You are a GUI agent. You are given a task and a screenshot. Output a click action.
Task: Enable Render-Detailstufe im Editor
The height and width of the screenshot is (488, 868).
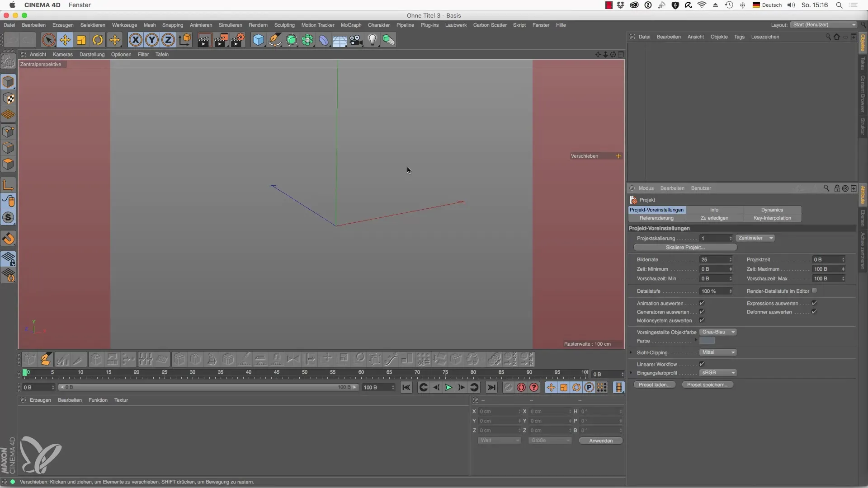click(814, 291)
